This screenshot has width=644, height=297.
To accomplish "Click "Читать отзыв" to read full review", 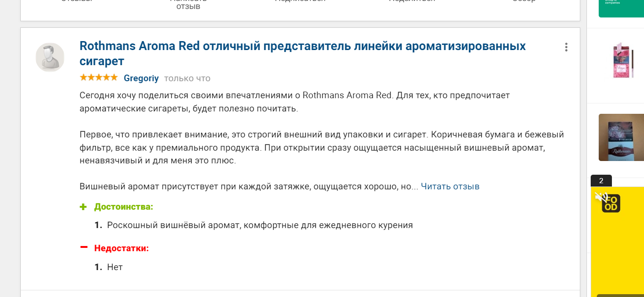I will click(x=450, y=187).
